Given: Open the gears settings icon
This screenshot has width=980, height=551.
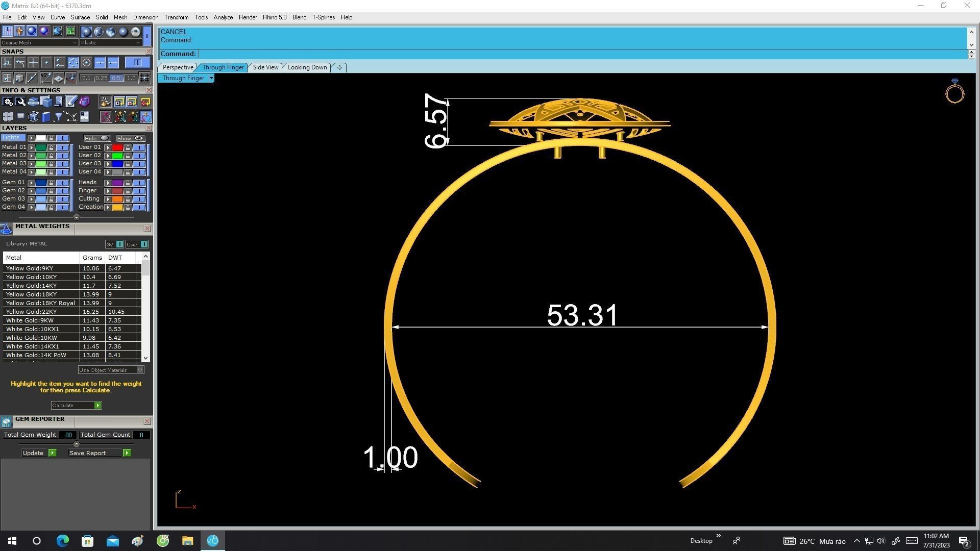Looking at the screenshot, I should (8, 102).
